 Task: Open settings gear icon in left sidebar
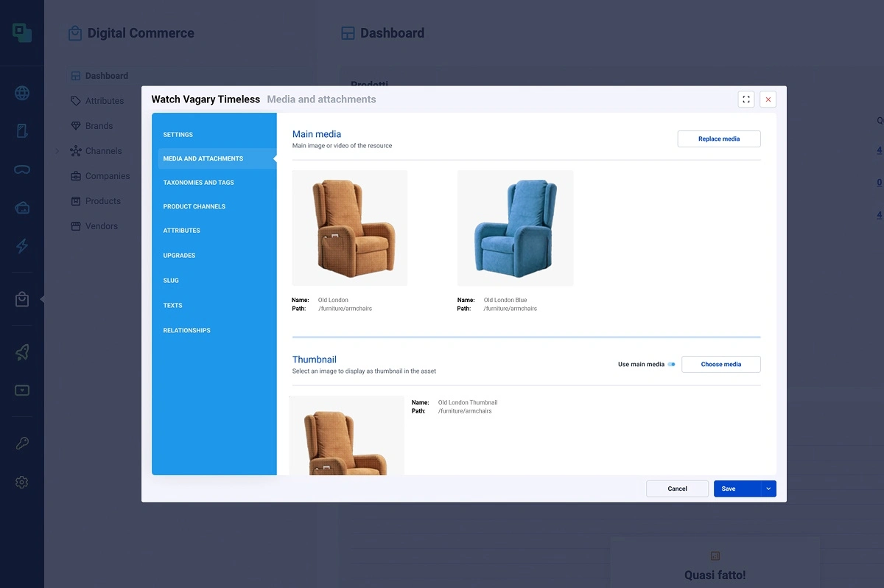click(22, 483)
